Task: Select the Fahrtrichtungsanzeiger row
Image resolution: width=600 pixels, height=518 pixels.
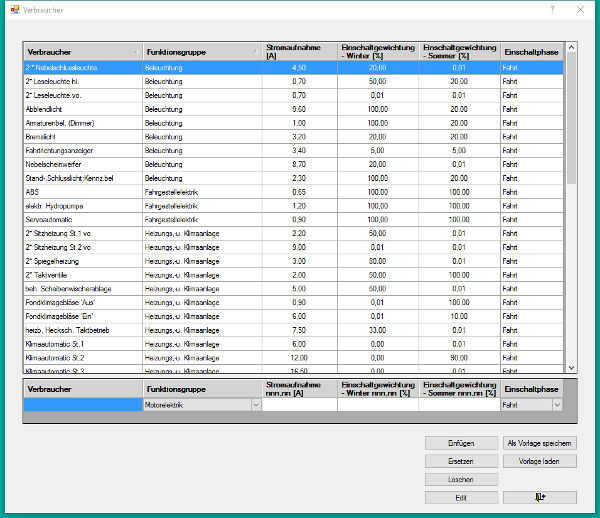Action: coord(293,150)
